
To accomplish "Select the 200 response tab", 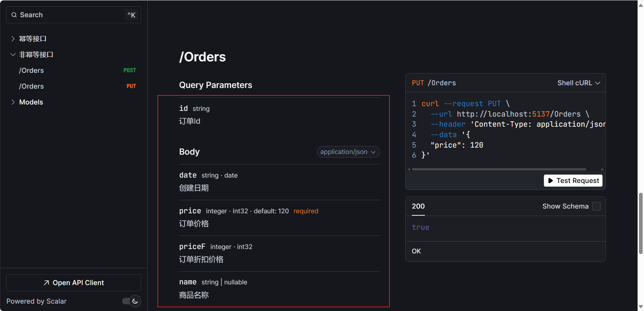I will click(x=418, y=206).
